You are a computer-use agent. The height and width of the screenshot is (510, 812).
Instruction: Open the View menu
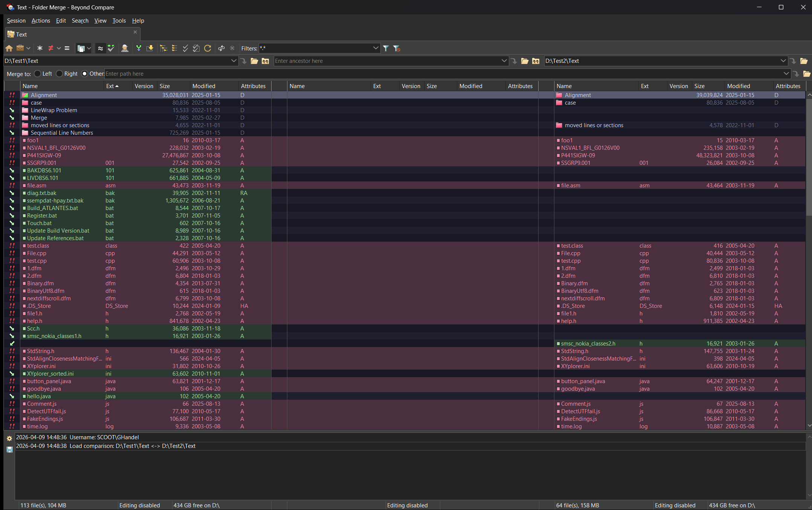coord(100,21)
